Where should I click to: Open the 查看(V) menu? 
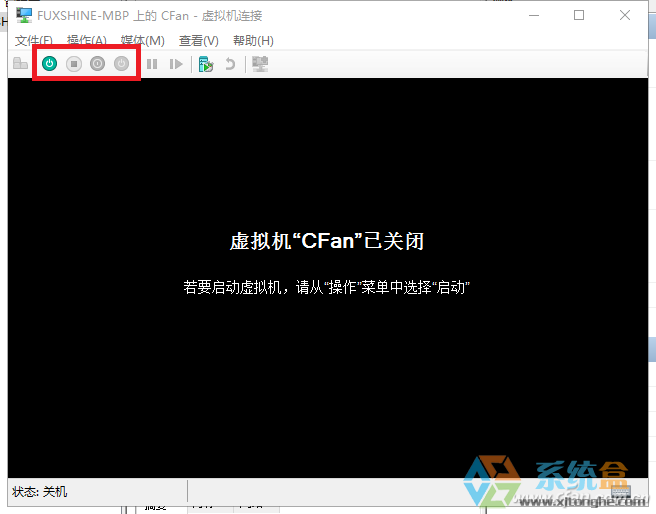(x=198, y=41)
